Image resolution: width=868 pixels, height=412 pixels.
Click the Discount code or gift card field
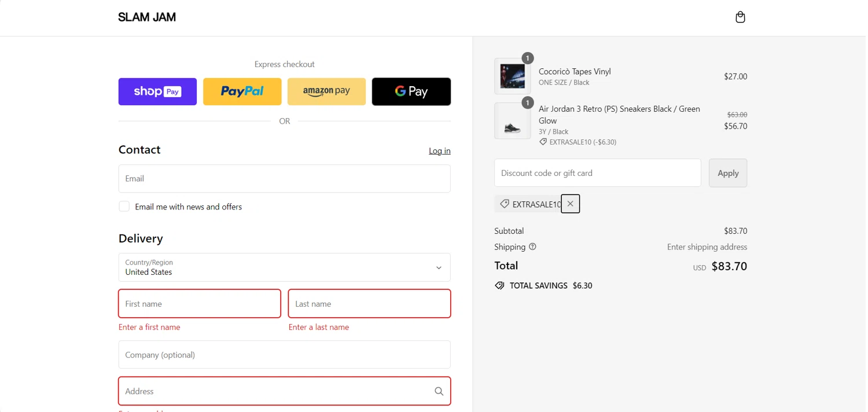point(597,173)
